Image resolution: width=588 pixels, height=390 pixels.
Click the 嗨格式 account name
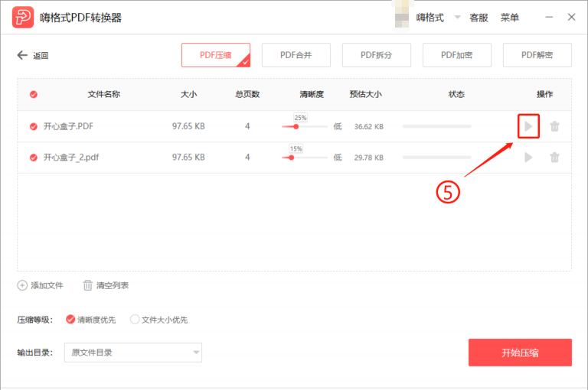point(430,18)
